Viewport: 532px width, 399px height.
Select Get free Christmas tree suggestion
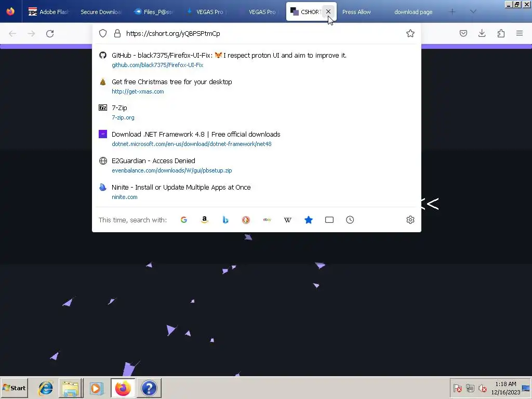(x=257, y=86)
